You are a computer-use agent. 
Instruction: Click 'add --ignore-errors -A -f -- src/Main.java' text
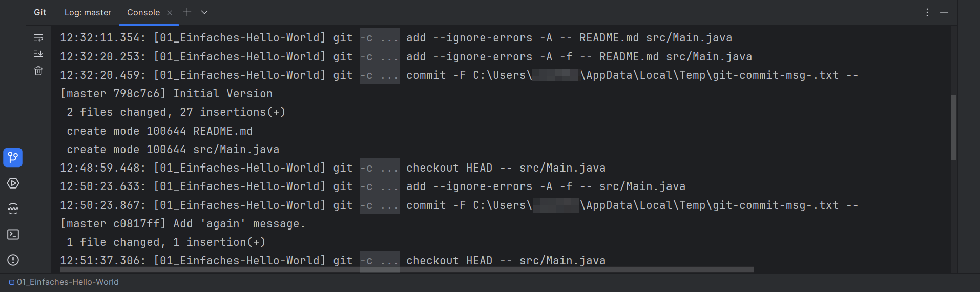(x=546, y=186)
